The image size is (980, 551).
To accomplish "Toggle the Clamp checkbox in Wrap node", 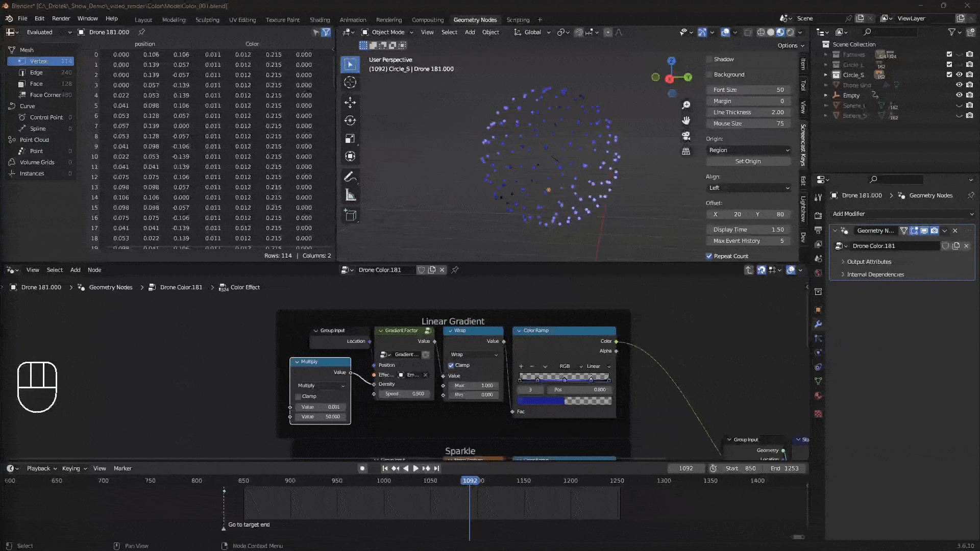I will pyautogui.click(x=451, y=365).
